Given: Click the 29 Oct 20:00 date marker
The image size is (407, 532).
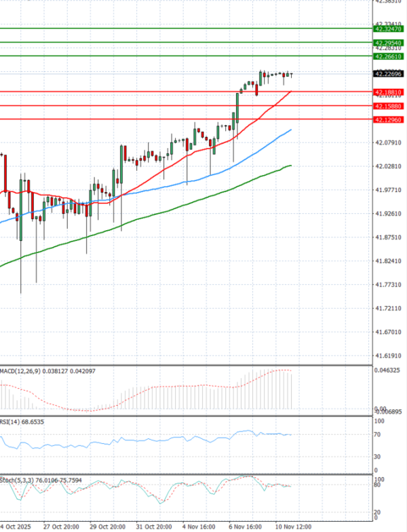Looking at the screenshot, I should (107, 526).
